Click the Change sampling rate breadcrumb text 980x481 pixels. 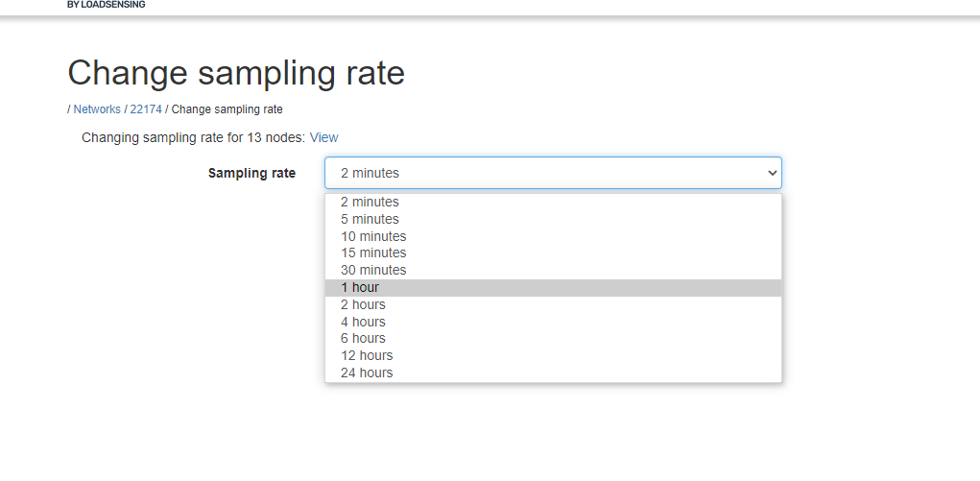pyautogui.click(x=227, y=109)
